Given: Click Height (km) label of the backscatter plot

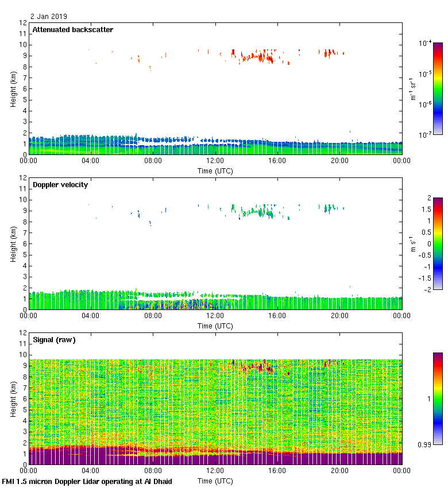Looking at the screenshot, I should coord(12,88).
